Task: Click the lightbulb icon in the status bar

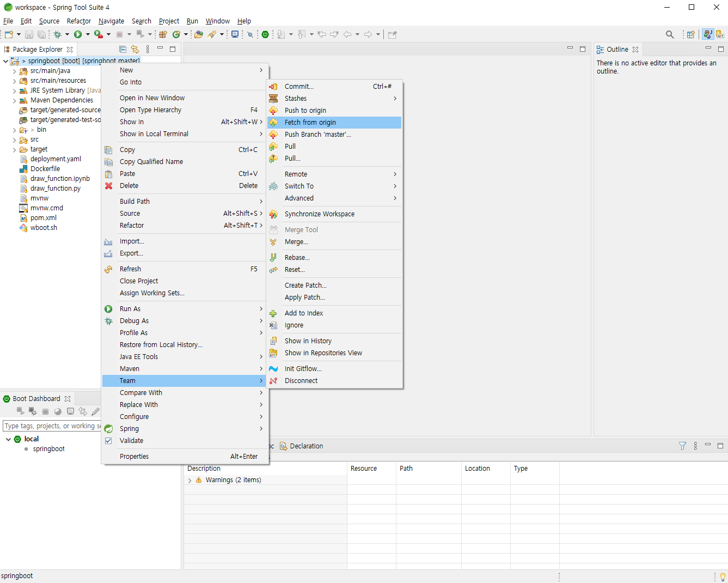Action: (723, 576)
